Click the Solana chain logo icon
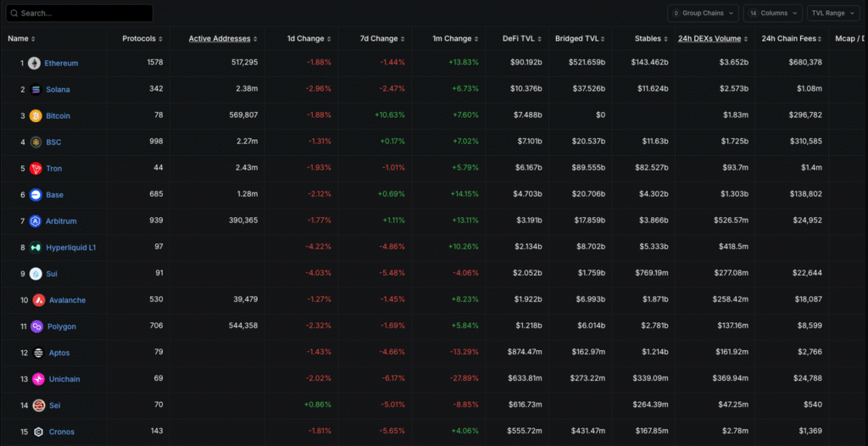The height and width of the screenshot is (446, 868). (36, 89)
